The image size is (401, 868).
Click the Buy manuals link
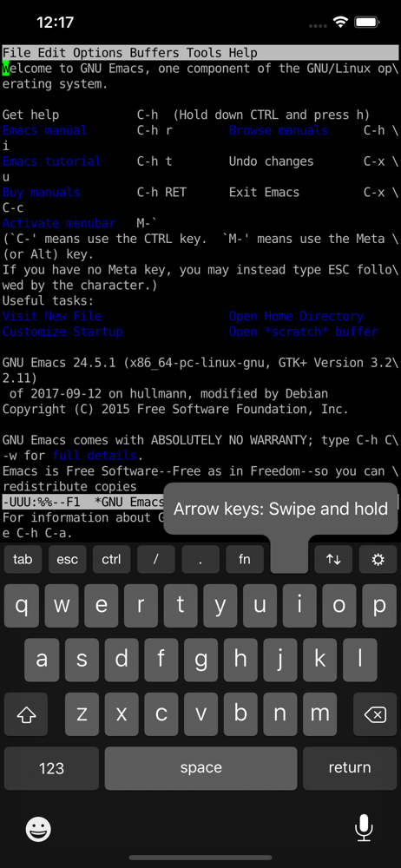click(x=41, y=193)
